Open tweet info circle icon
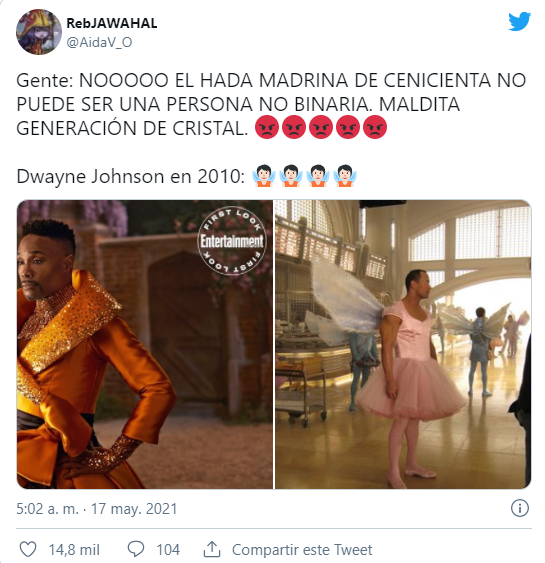Viewport: 545px width, 563px height. point(520,508)
